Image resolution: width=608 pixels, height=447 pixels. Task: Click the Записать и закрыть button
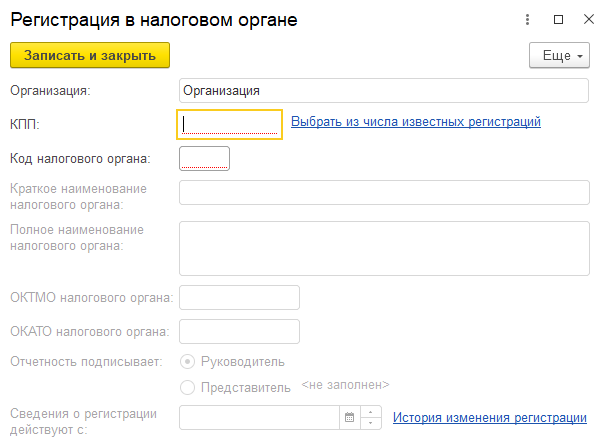click(x=90, y=55)
